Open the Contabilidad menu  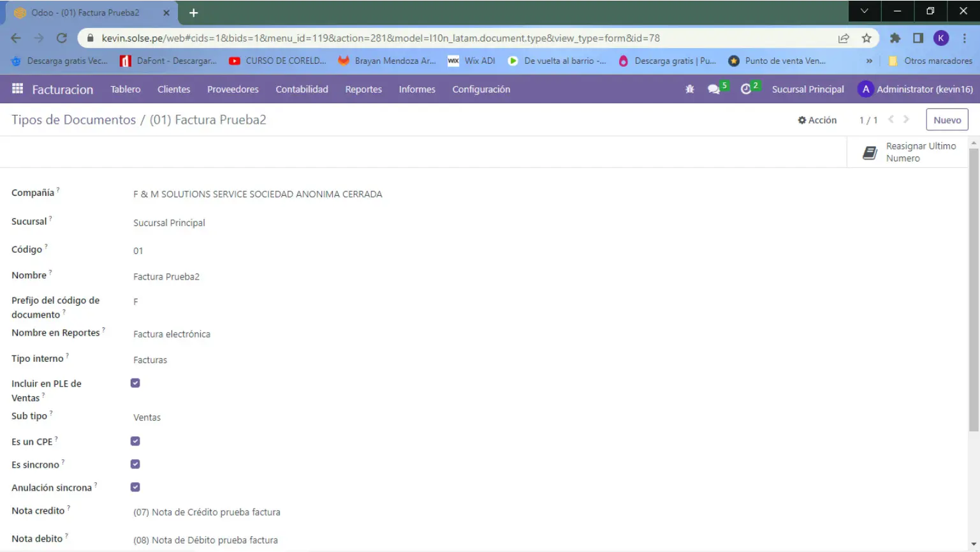302,89
